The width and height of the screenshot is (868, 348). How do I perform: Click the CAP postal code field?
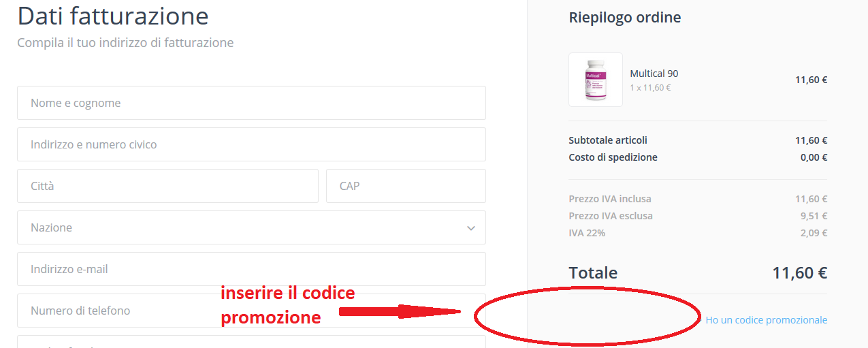coord(406,186)
